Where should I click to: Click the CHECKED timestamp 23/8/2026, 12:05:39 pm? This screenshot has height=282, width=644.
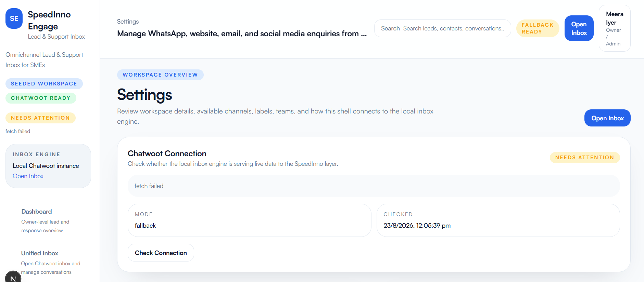417,226
